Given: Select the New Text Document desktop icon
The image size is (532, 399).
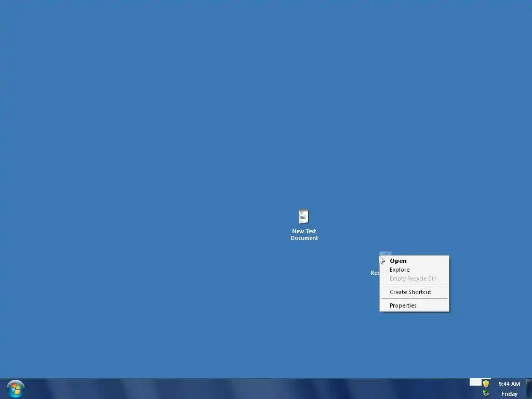Looking at the screenshot, I should coord(303,225).
